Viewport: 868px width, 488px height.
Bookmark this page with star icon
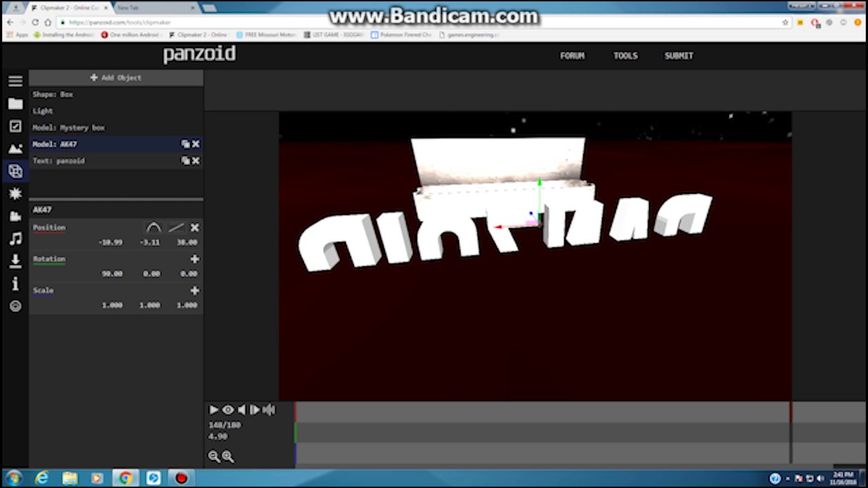pos(785,22)
